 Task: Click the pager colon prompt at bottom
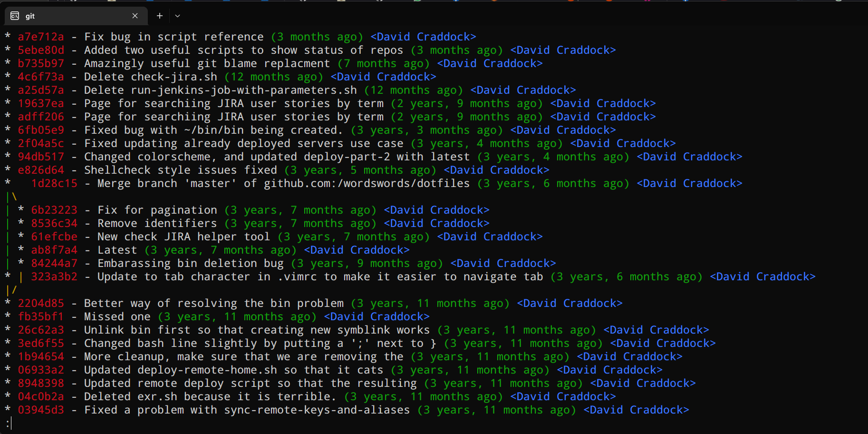click(x=8, y=423)
